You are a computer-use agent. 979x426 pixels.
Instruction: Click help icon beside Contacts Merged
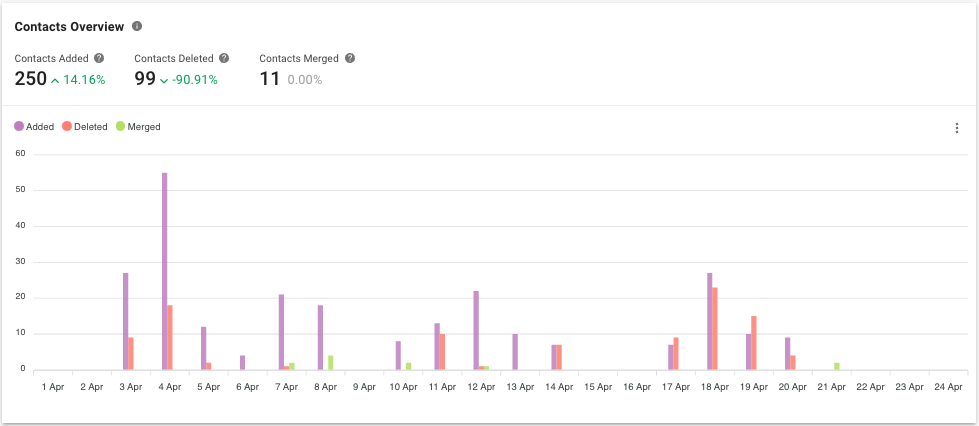click(349, 59)
